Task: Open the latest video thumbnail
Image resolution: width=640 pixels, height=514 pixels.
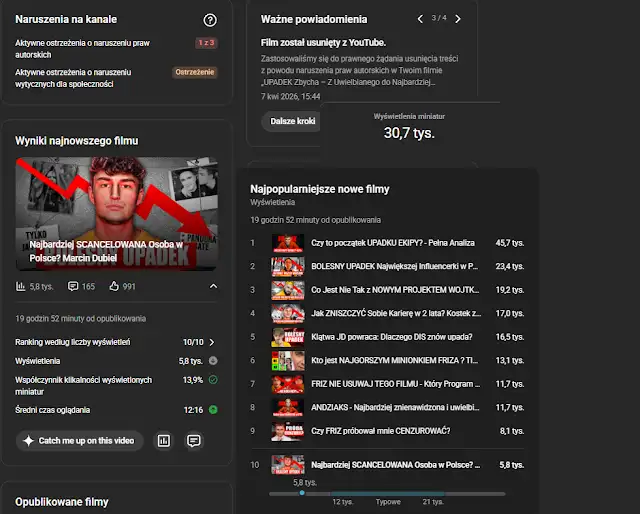Action: pyautogui.click(x=116, y=214)
